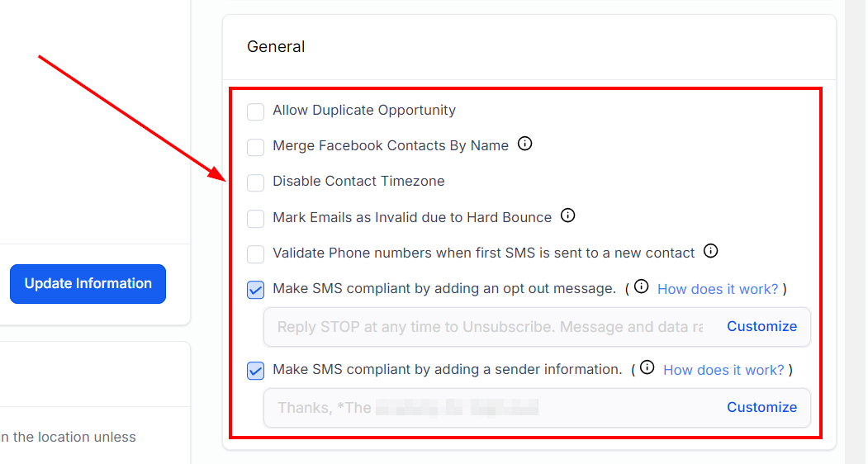Open info icon for sender information setting

[647, 367]
